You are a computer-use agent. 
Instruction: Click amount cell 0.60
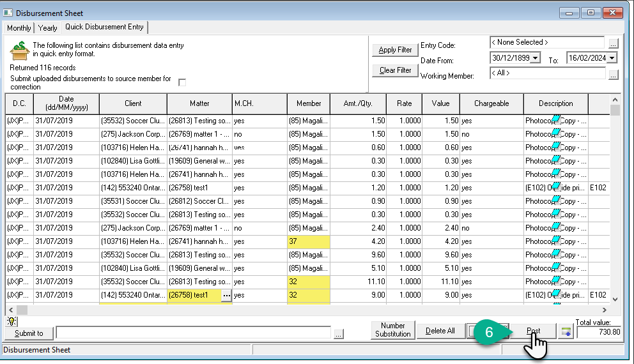point(359,148)
